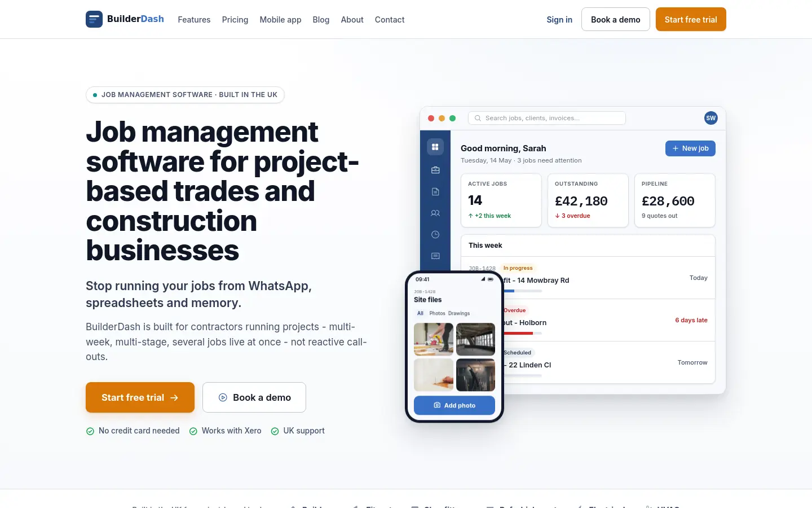This screenshot has height=508, width=812.
Task: Click the search jobs, clients, invoices field
Action: 547,118
